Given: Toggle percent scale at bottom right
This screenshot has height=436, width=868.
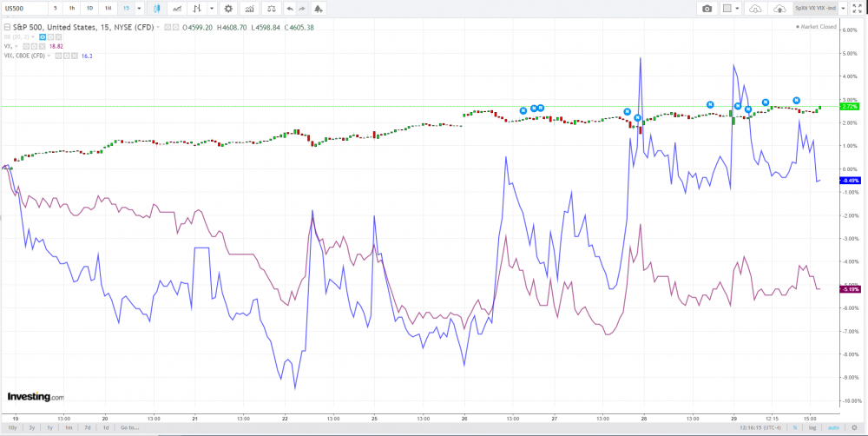Looking at the screenshot, I should [x=795, y=427].
